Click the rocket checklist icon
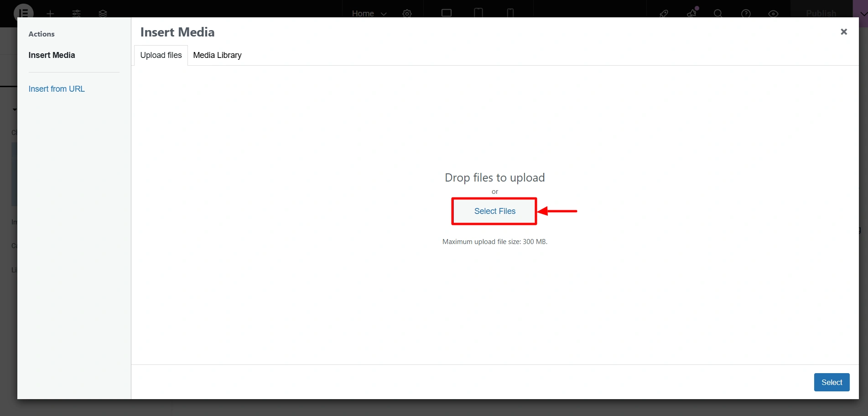The height and width of the screenshot is (416, 868). pos(664,14)
